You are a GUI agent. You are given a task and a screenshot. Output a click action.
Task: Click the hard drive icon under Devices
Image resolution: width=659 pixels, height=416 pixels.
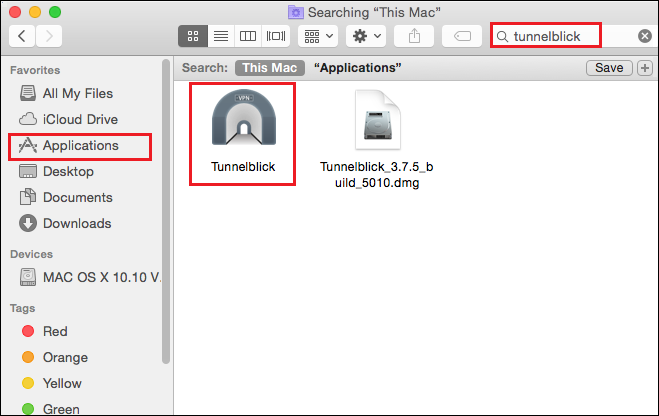pyautogui.click(x=28, y=277)
